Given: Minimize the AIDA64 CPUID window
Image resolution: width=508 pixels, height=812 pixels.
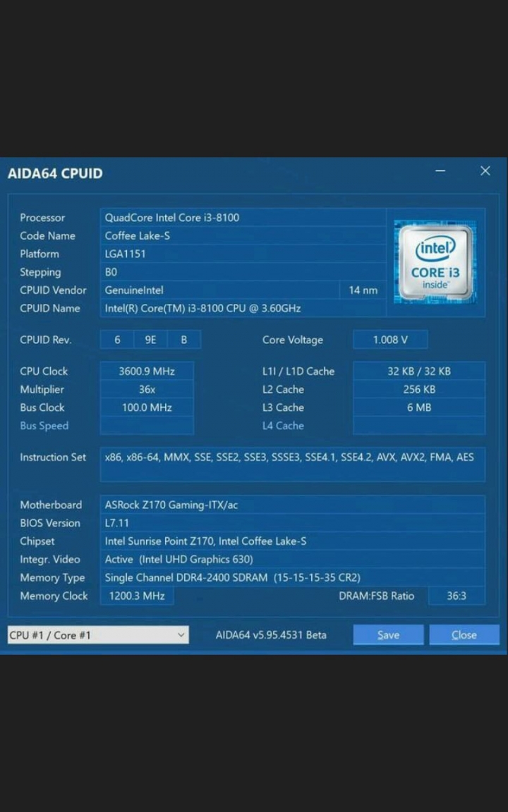Looking at the screenshot, I should tap(440, 171).
